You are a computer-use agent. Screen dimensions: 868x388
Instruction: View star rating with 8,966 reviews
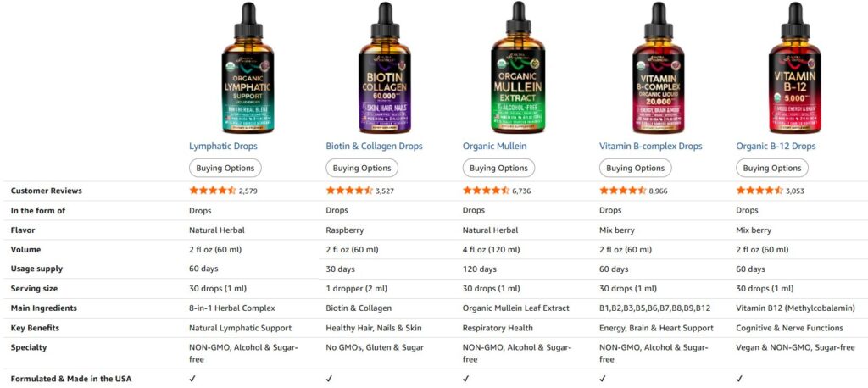[x=623, y=191]
